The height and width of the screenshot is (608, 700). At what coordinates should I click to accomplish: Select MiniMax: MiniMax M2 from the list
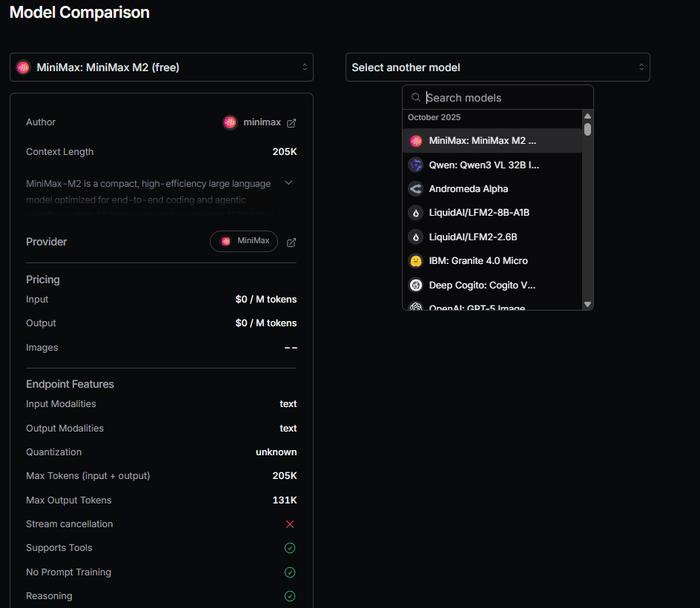coord(482,141)
